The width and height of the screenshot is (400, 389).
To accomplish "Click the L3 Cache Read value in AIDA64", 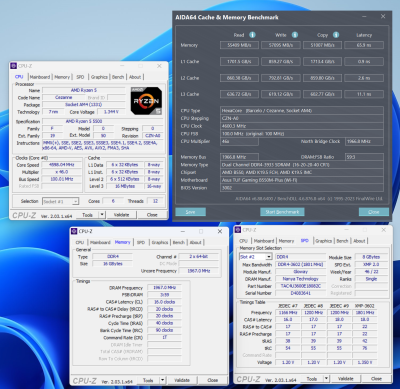I will pos(239,94).
